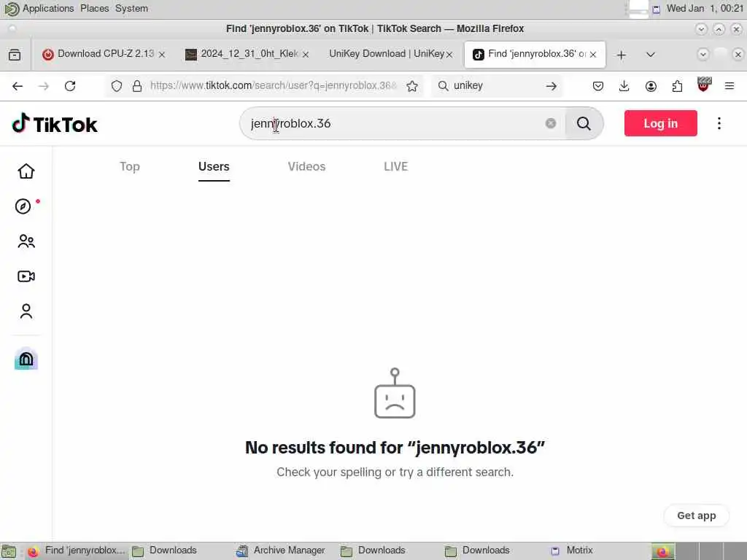Screen dimensions: 747x560
Task: Open the Explore compass icon
Action: [x=23, y=206]
